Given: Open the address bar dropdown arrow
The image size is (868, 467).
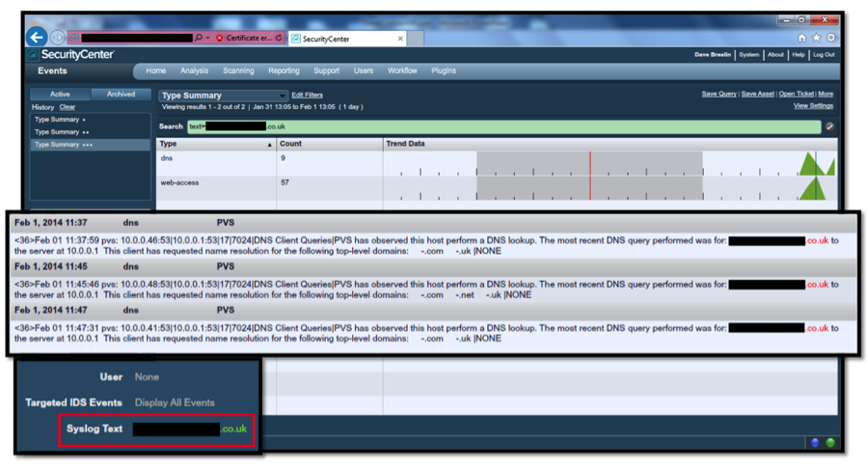Looking at the screenshot, I should pos(207,38).
